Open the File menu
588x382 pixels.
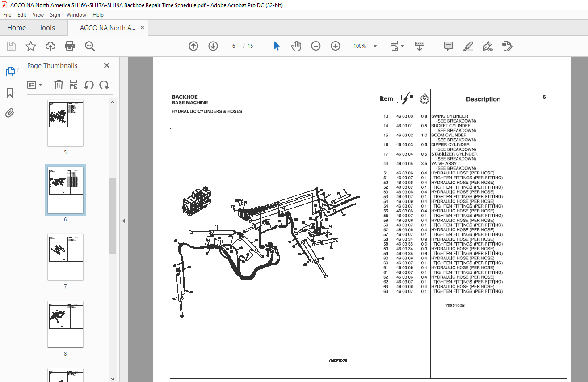pyautogui.click(x=7, y=15)
